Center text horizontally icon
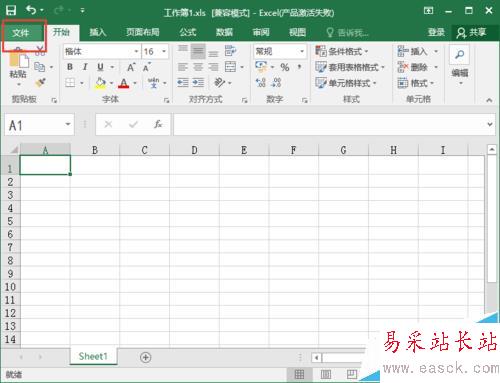The height and width of the screenshot is (383, 500). pyautogui.click(x=198, y=67)
